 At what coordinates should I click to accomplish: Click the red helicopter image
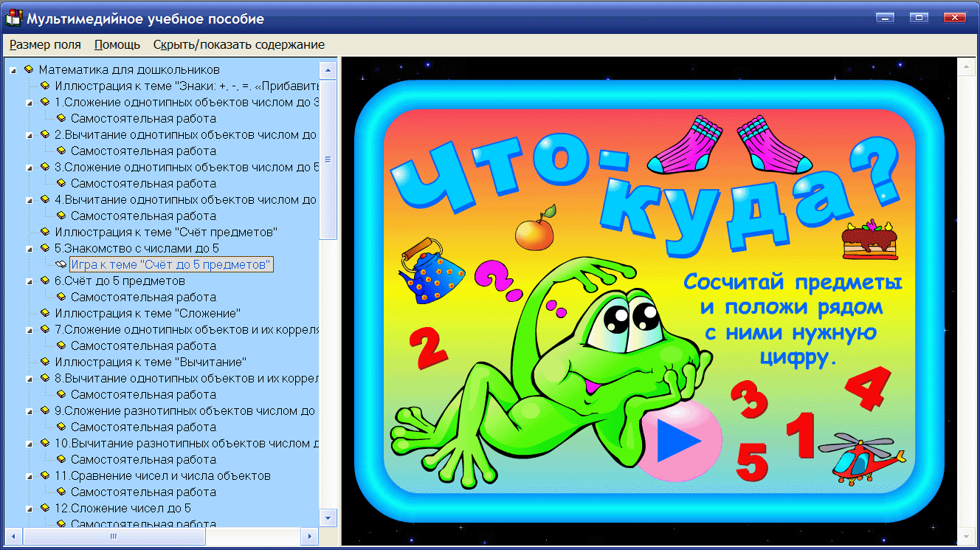(860, 458)
